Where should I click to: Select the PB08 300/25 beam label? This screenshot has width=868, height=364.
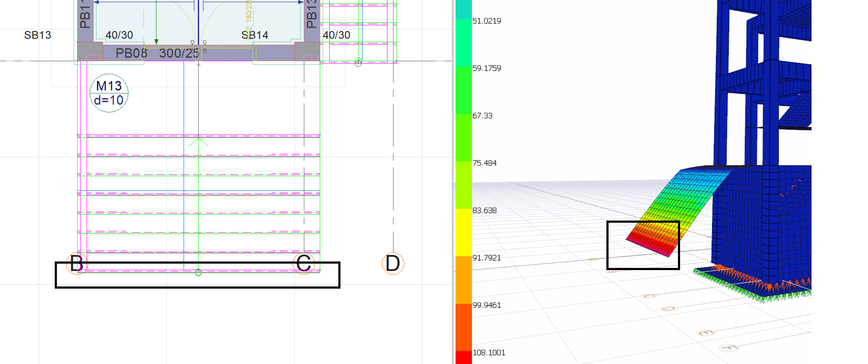pyautogui.click(x=157, y=53)
